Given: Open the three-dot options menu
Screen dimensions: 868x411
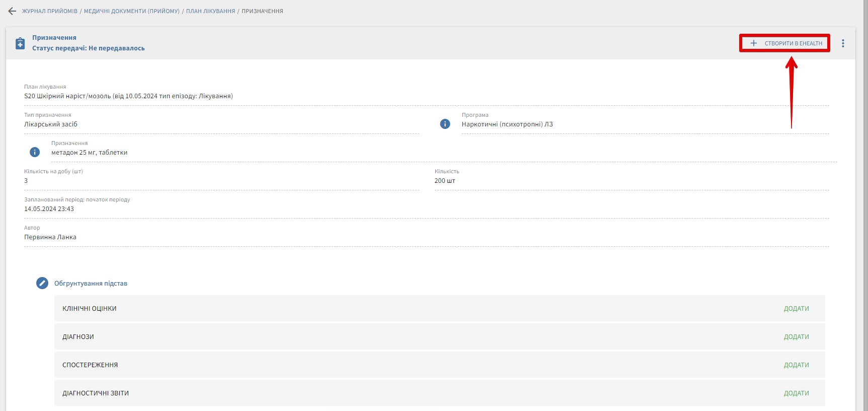Looking at the screenshot, I should click(x=843, y=44).
